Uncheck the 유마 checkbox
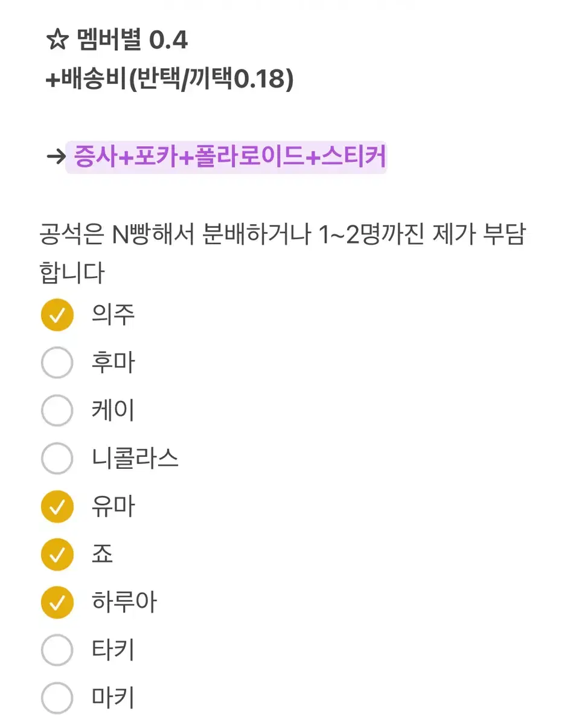This screenshot has width=588, height=725. [57, 506]
